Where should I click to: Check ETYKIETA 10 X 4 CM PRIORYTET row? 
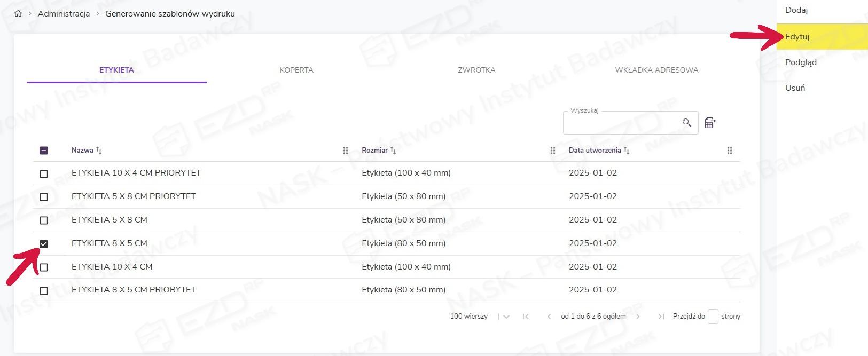point(44,174)
